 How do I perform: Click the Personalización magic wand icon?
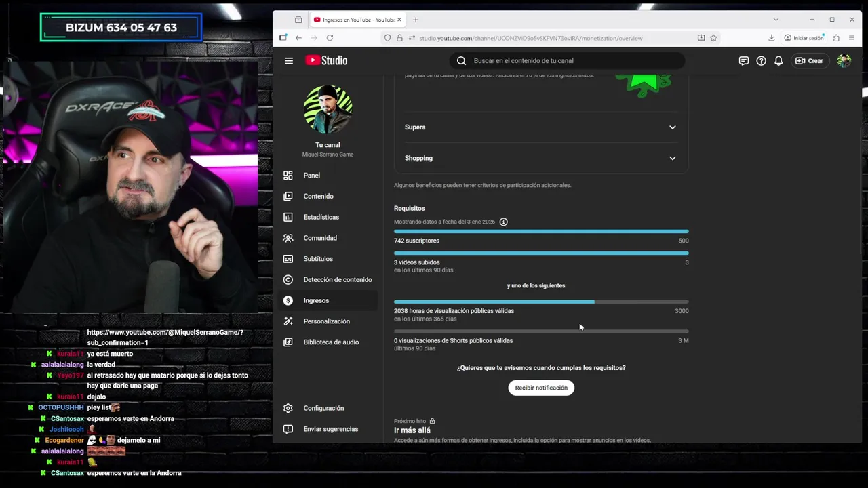pyautogui.click(x=288, y=321)
